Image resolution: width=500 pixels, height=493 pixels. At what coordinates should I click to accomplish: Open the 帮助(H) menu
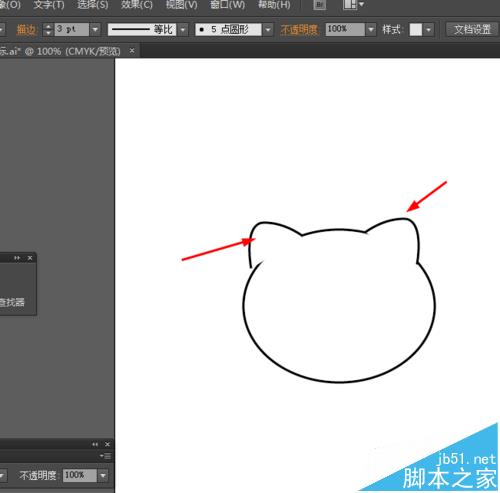274,5
